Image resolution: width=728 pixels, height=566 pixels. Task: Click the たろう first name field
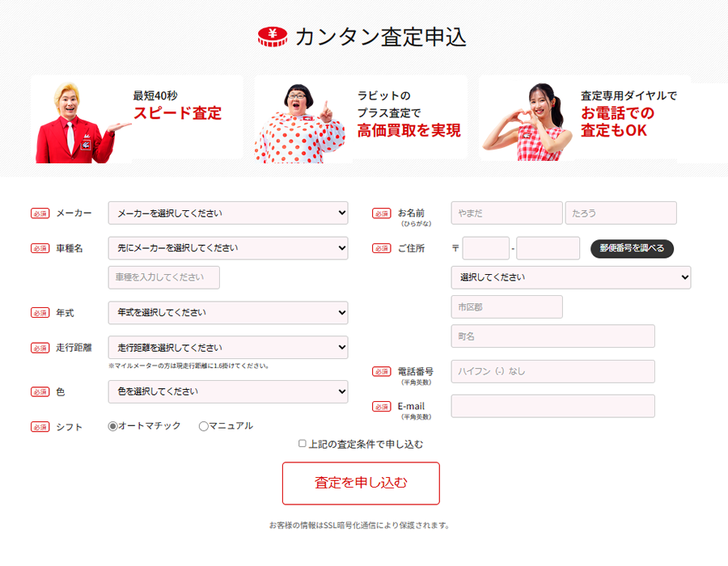620,213
